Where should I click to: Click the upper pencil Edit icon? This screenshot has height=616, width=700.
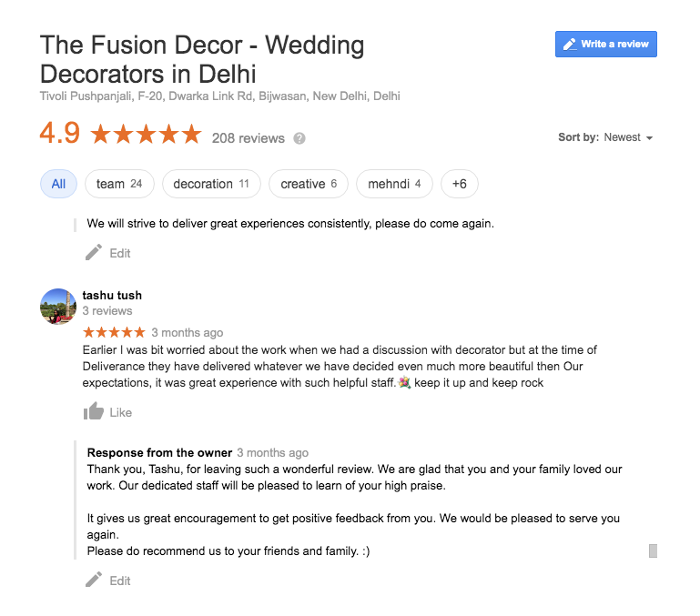tap(94, 253)
